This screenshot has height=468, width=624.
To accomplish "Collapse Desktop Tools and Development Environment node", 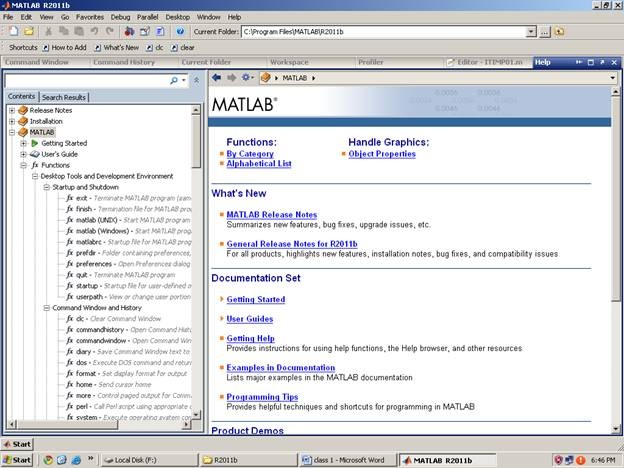I will point(35,176).
